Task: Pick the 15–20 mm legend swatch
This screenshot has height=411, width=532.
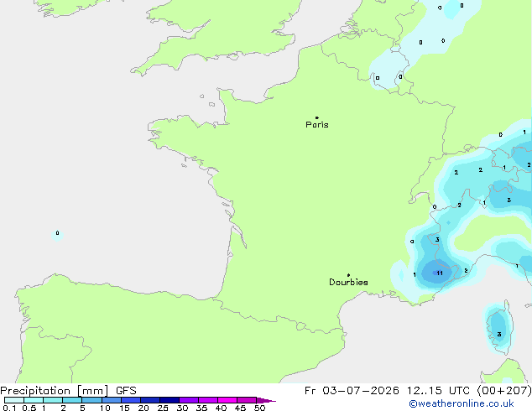Action: click(x=131, y=400)
